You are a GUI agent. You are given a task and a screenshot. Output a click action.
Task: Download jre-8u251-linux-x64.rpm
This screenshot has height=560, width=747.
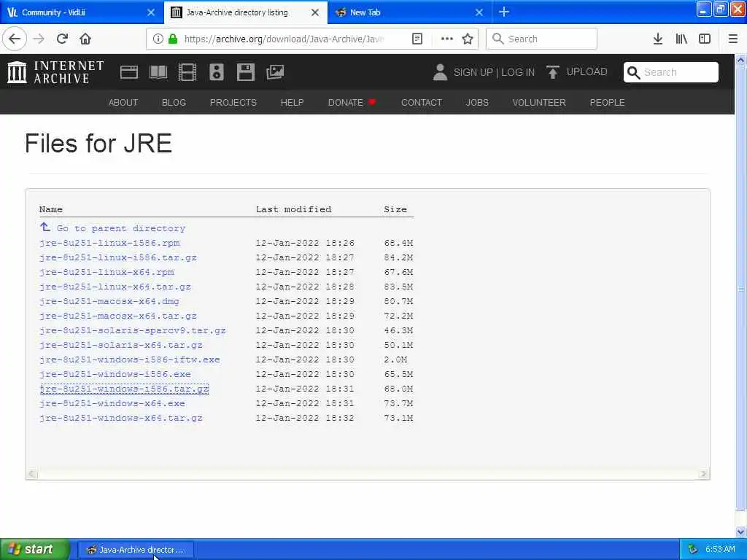coord(107,272)
